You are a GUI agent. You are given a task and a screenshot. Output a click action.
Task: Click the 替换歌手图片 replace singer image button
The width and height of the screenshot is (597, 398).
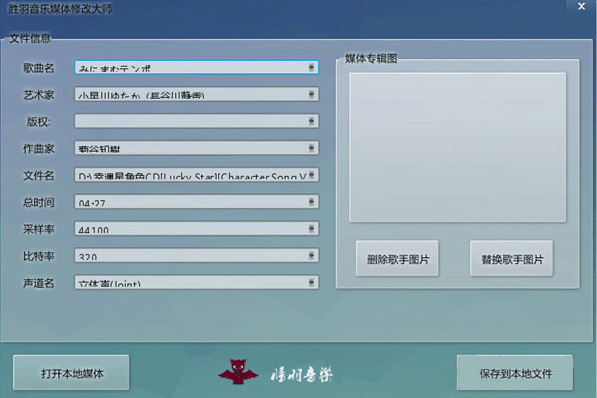511,258
